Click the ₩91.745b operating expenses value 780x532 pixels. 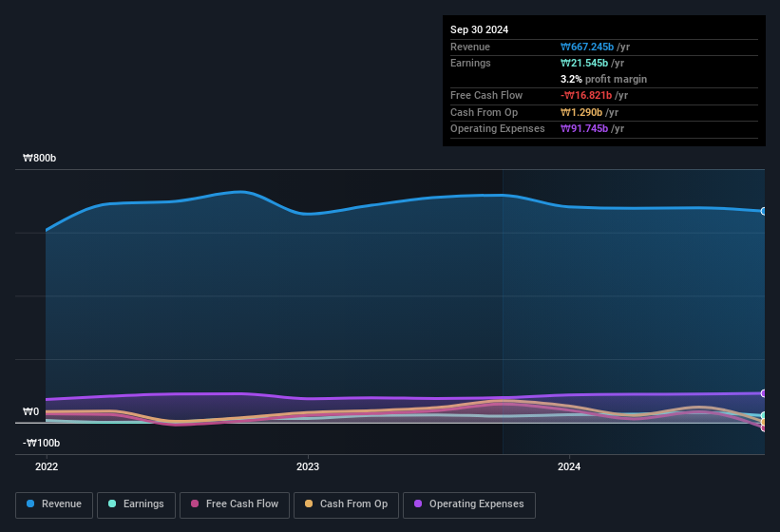(584, 129)
